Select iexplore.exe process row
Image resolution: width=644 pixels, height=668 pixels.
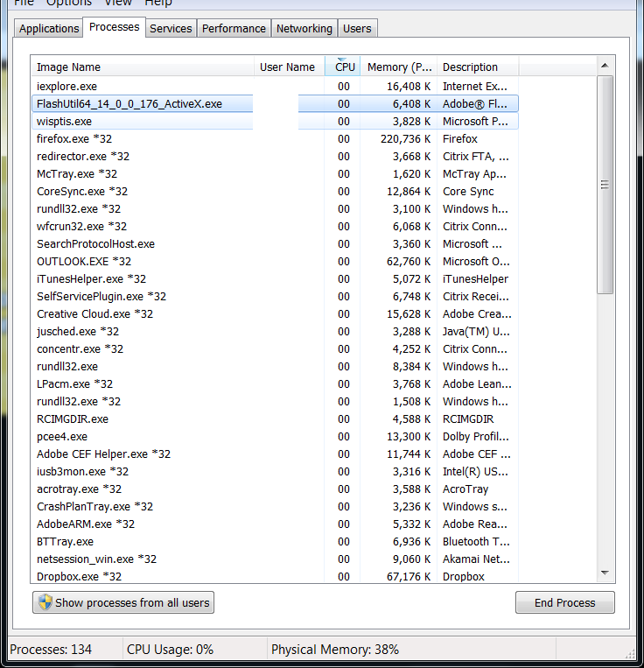[x=275, y=87]
